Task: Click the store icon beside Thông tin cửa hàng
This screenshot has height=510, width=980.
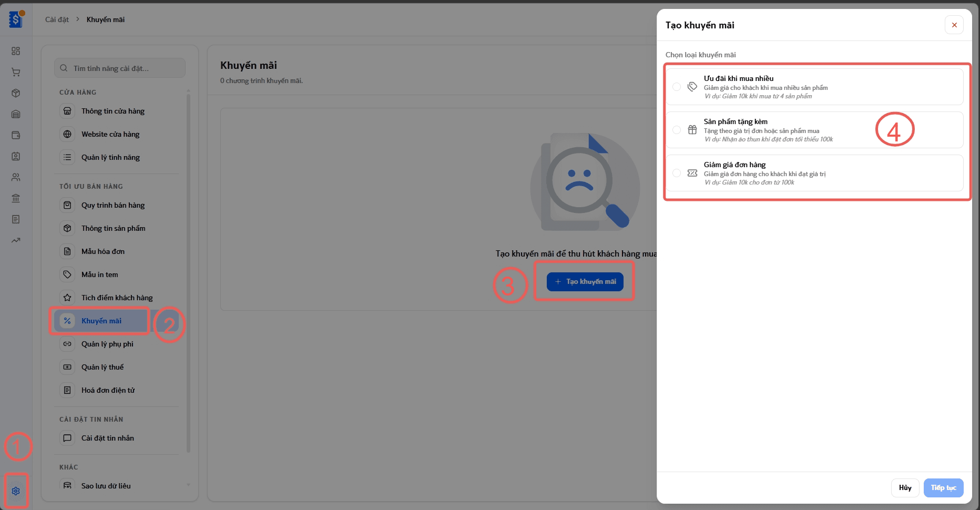Action: point(67,111)
